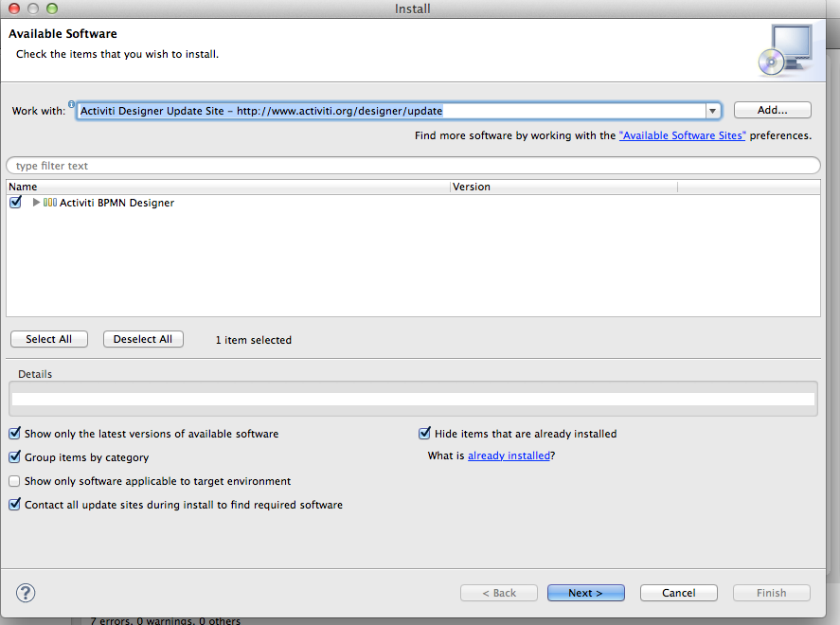Click the '7 errors, 0 warnings, 0 others' text behind the dialog
Screen dimensions: 840x625
(165, 620)
